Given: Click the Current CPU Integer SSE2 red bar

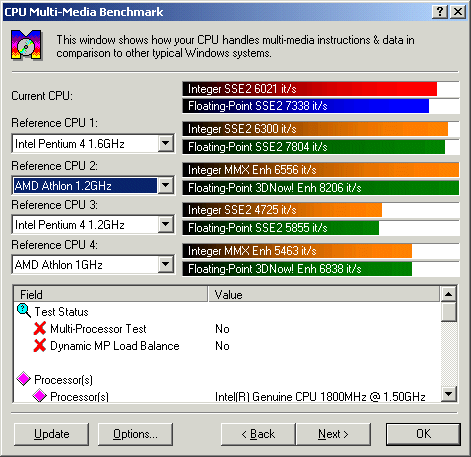Looking at the screenshot, I should 310,89.
